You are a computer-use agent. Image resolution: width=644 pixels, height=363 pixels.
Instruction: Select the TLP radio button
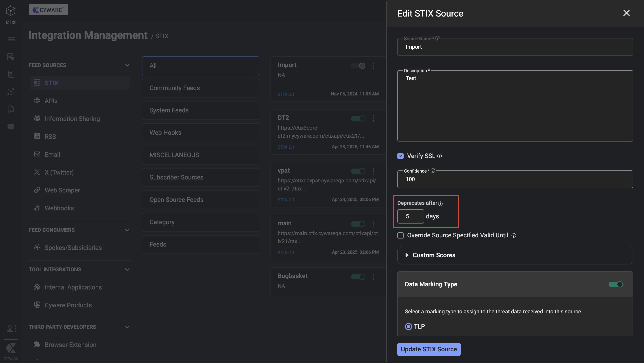point(408,327)
